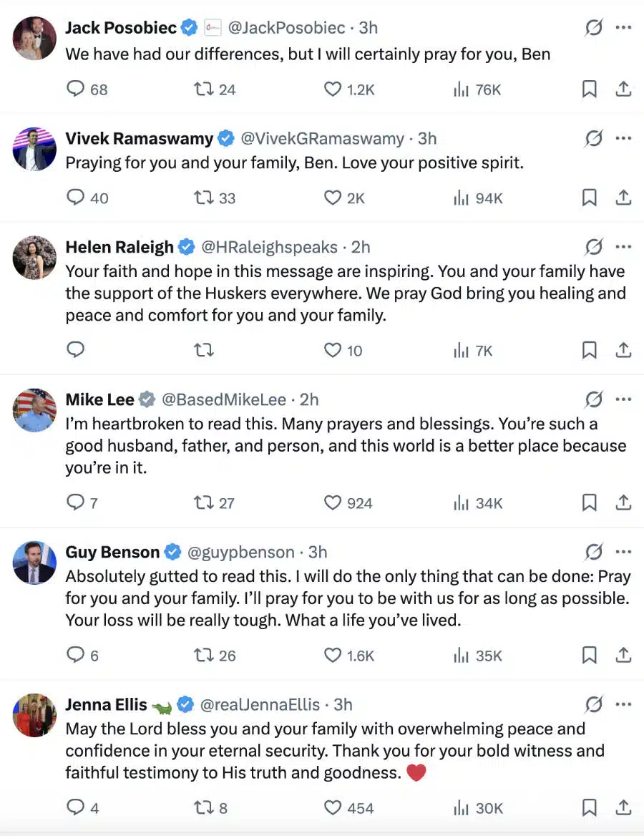Share Jenna Ellis's tweet

click(623, 808)
